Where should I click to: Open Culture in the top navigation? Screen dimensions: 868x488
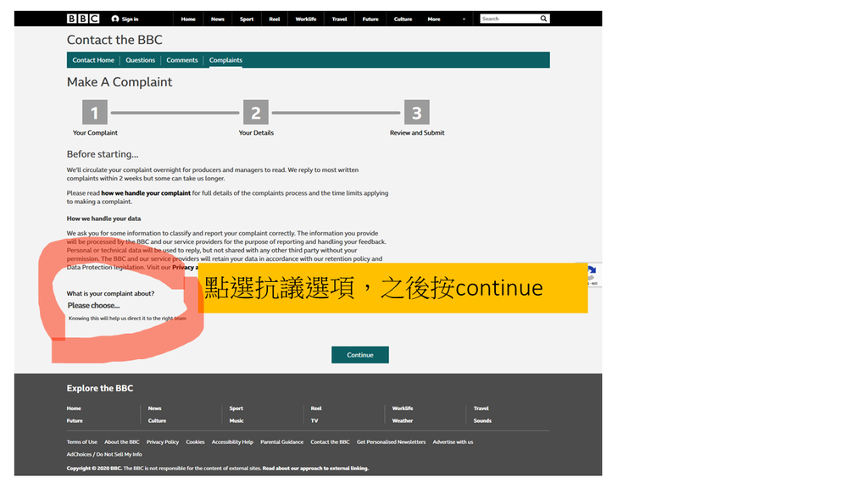[403, 19]
